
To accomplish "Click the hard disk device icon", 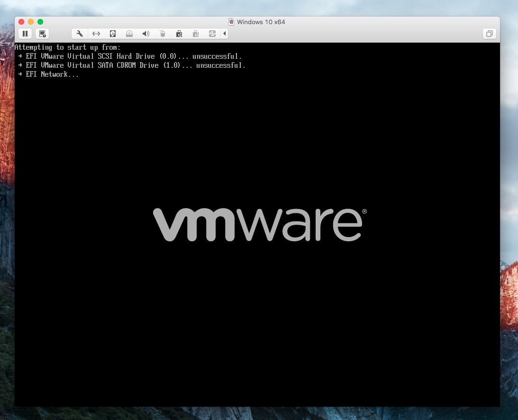I will (x=113, y=34).
